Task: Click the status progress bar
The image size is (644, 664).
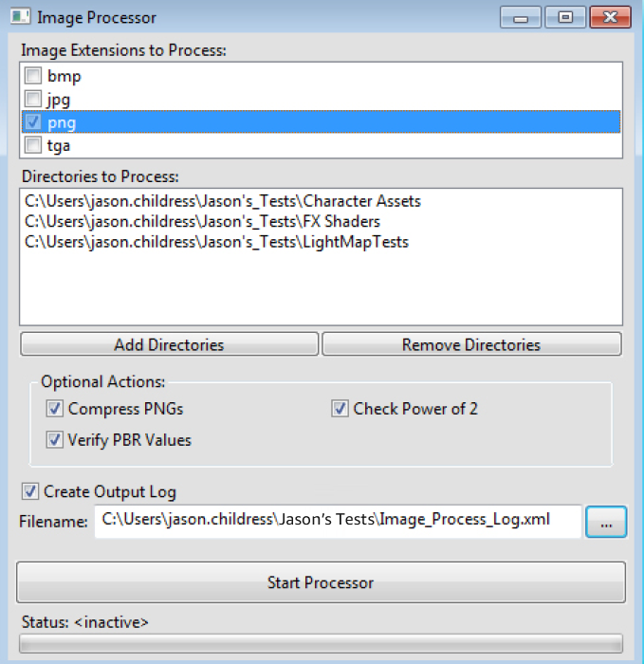Action: [321, 644]
